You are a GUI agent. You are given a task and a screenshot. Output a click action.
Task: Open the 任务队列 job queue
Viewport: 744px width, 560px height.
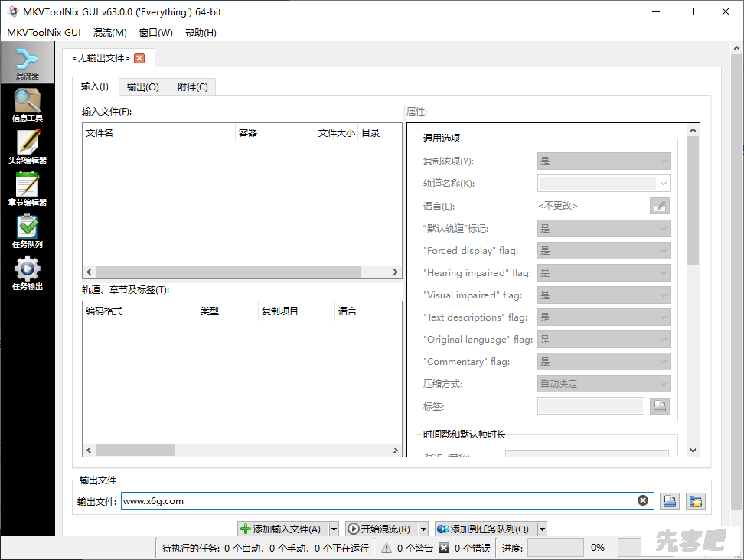(27, 232)
